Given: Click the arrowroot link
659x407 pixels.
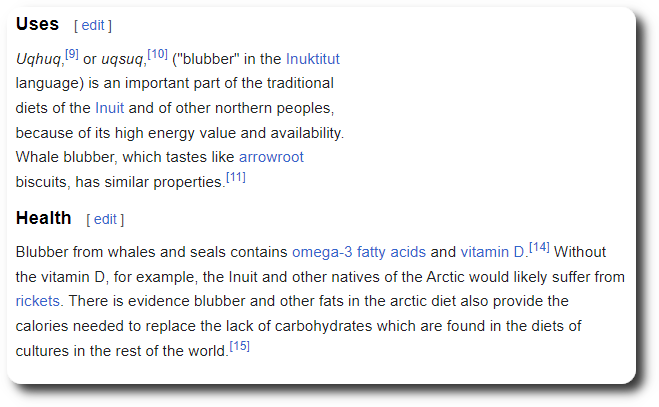Looking at the screenshot, I should pyautogui.click(x=271, y=157).
